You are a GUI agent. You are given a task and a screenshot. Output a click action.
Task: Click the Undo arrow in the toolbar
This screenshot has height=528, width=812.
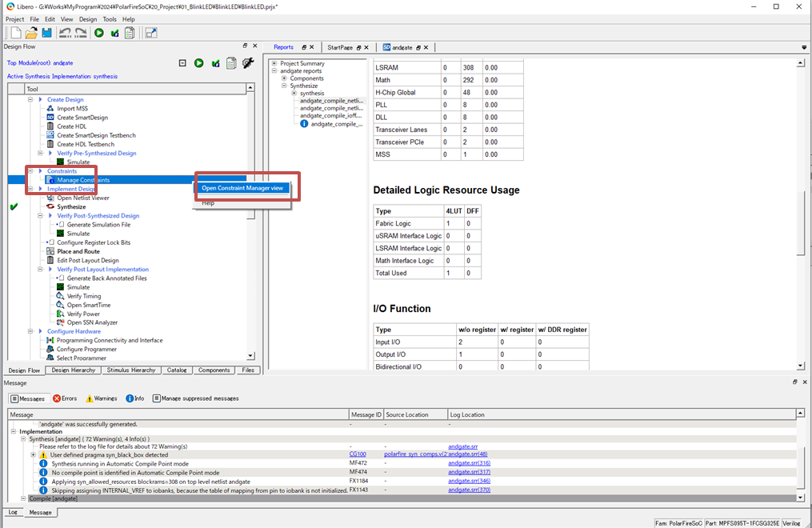pos(65,33)
